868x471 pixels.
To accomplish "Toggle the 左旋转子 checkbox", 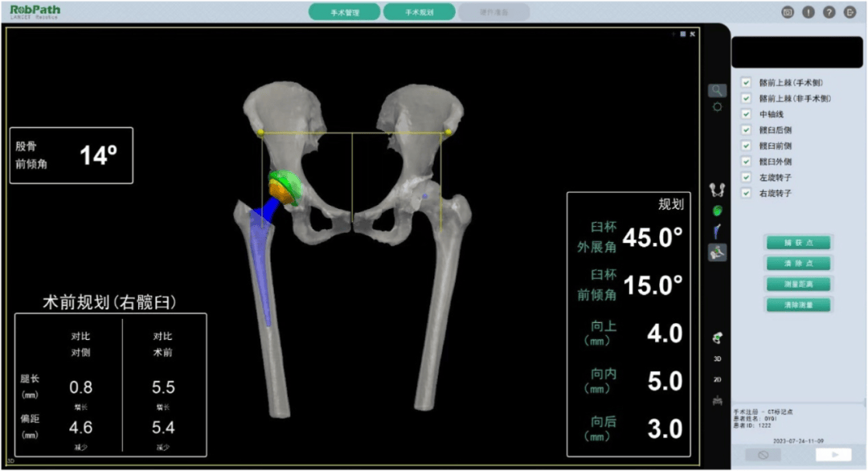I will click(x=747, y=178).
